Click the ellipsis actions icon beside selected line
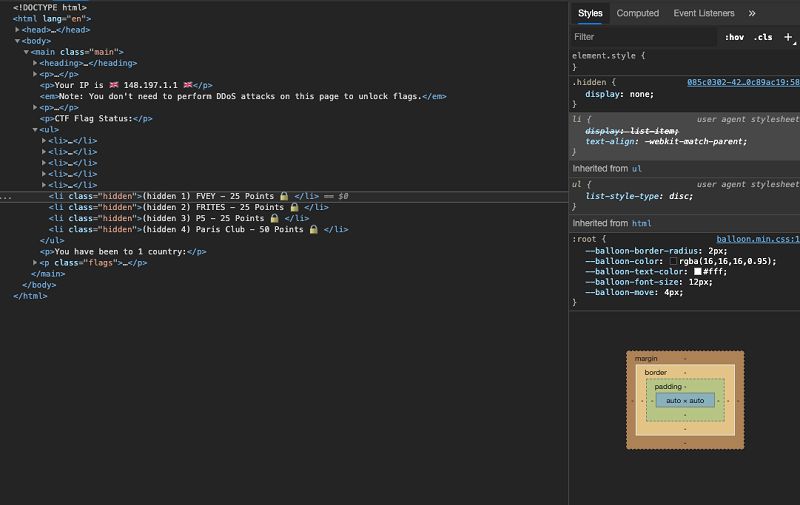The image size is (800, 505). (6, 196)
